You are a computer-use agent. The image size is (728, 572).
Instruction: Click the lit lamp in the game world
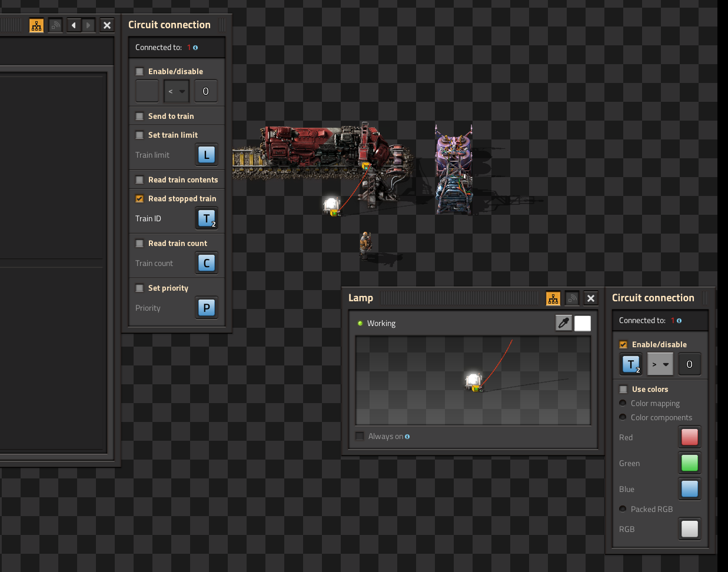tap(332, 206)
